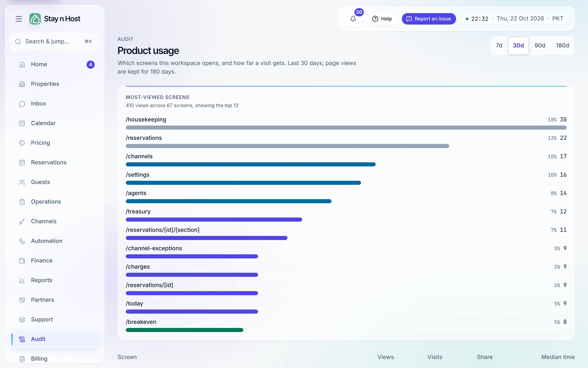588x368 pixels.
Task: Click the clock showing 22:32
Action: tap(480, 19)
